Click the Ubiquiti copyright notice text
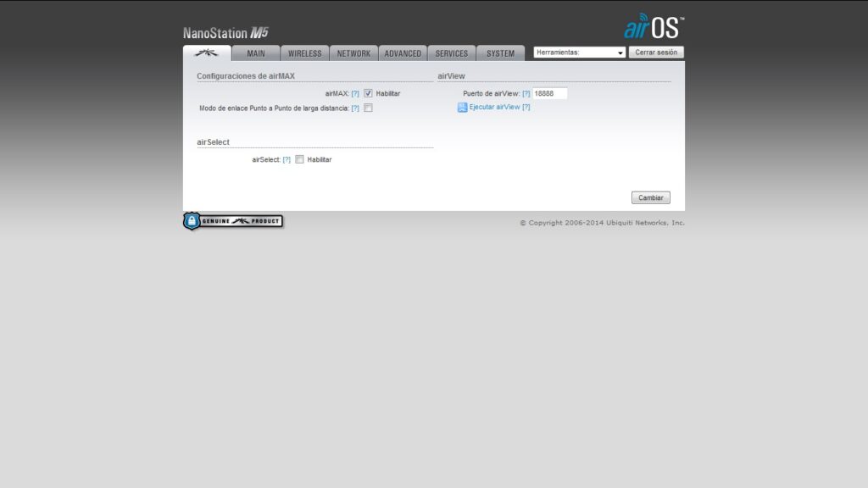 coord(602,223)
